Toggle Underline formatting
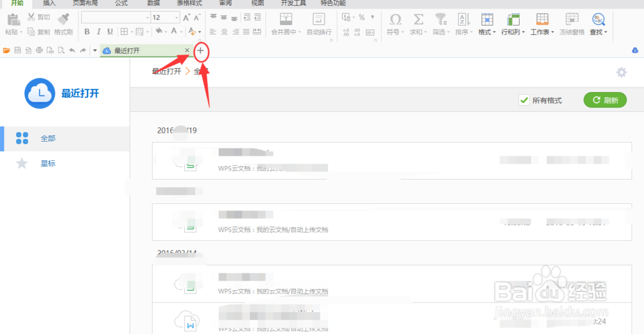This screenshot has width=644, height=334. coord(110,32)
